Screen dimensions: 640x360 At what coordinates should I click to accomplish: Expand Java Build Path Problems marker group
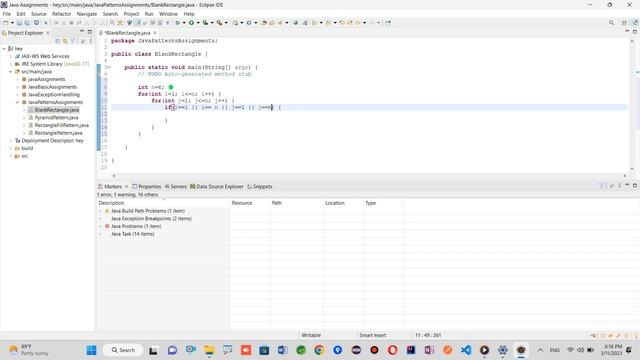(x=100, y=211)
